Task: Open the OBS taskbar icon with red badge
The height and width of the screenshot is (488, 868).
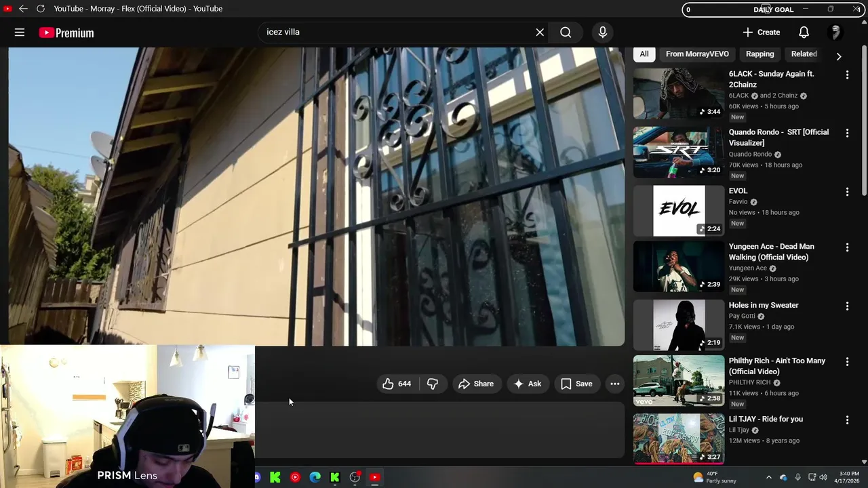Action: (355, 477)
